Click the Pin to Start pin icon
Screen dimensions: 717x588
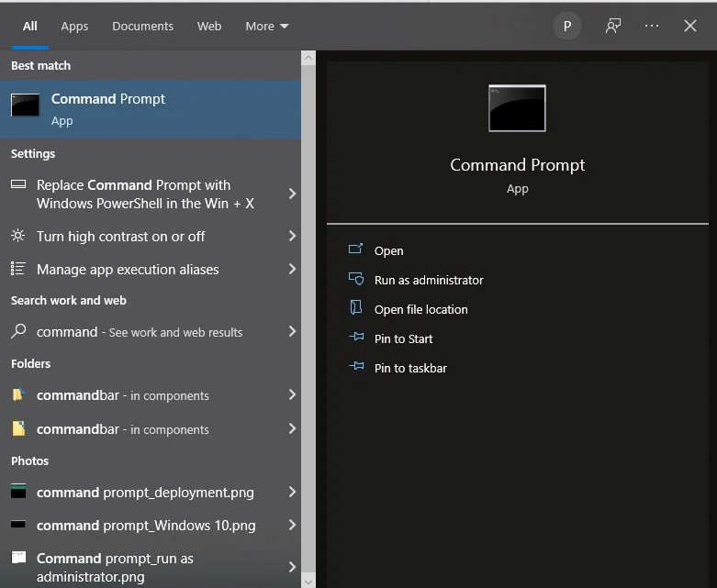tap(356, 338)
